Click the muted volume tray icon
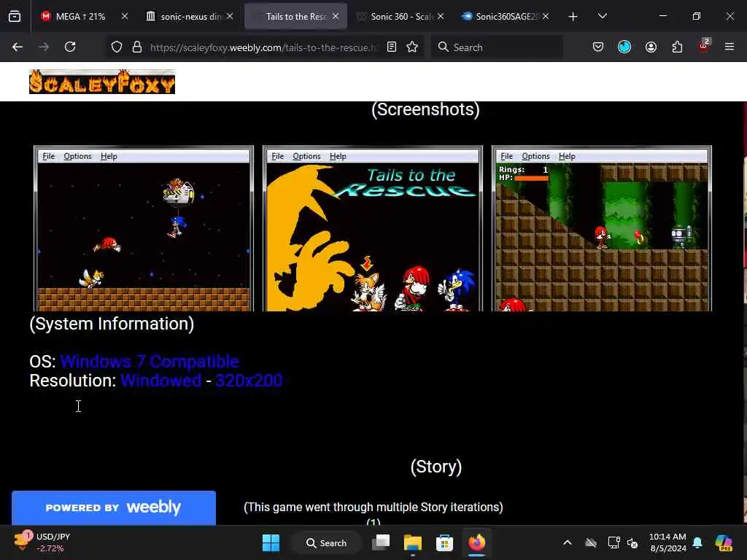747x560 pixels. point(632,542)
